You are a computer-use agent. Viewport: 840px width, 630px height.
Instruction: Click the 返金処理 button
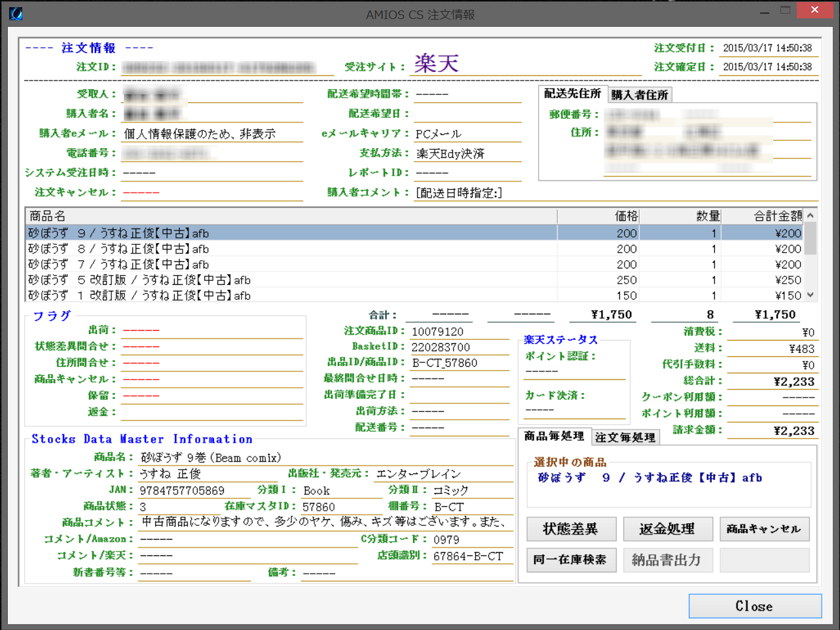click(667, 528)
